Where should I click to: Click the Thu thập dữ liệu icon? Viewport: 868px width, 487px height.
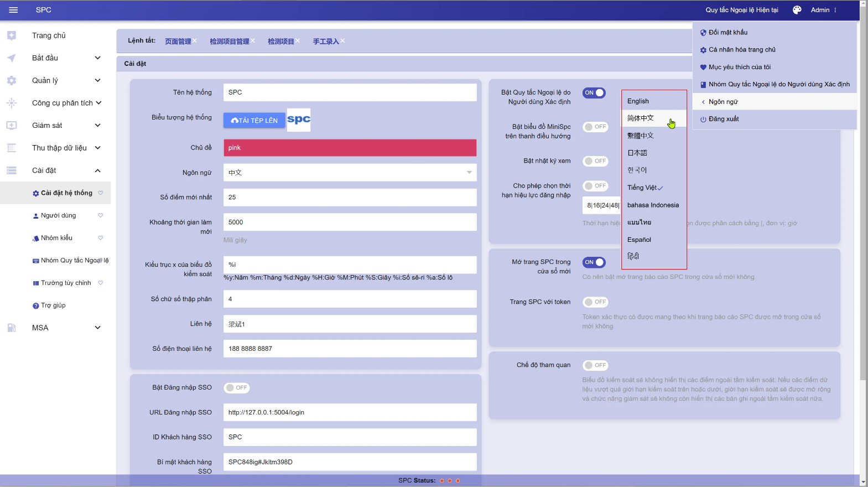(x=12, y=148)
